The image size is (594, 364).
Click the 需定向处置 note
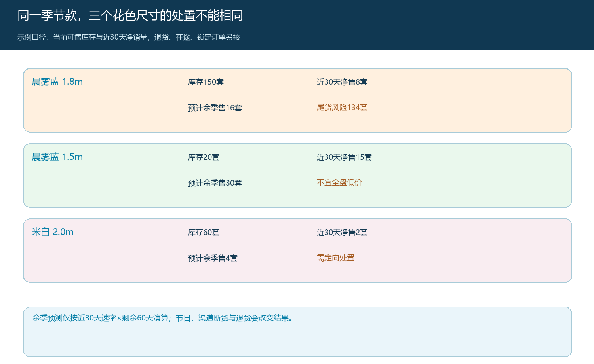(x=335, y=258)
